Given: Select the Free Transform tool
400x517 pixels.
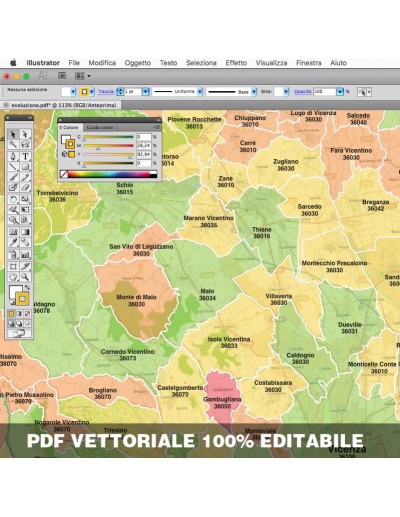Looking at the screenshot, I should coord(25,210).
